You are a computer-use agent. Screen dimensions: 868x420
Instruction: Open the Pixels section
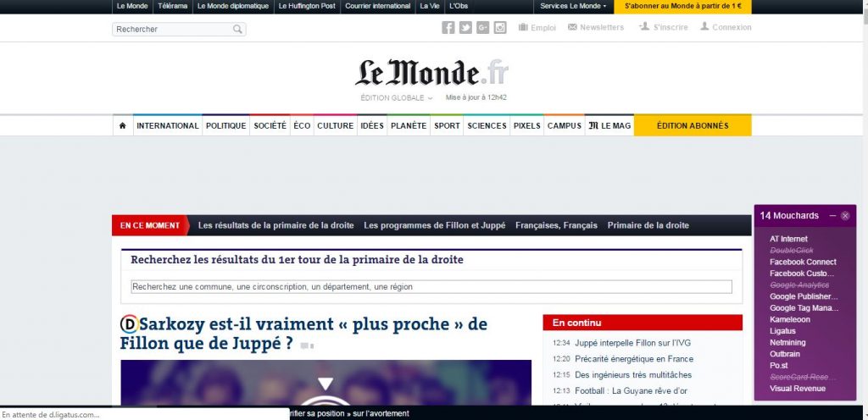(x=526, y=126)
